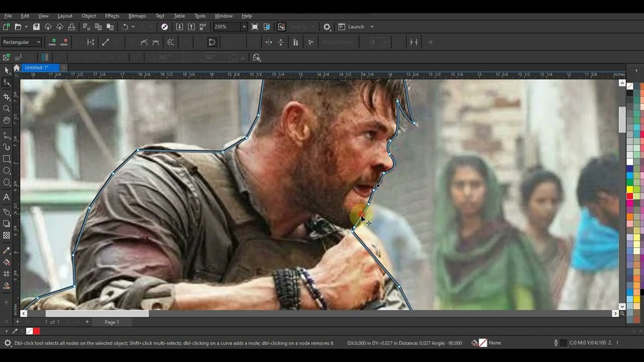The height and width of the screenshot is (362, 644).
Task: Click the vertical scrollbar thumb
Action: (x=622, y=119)
